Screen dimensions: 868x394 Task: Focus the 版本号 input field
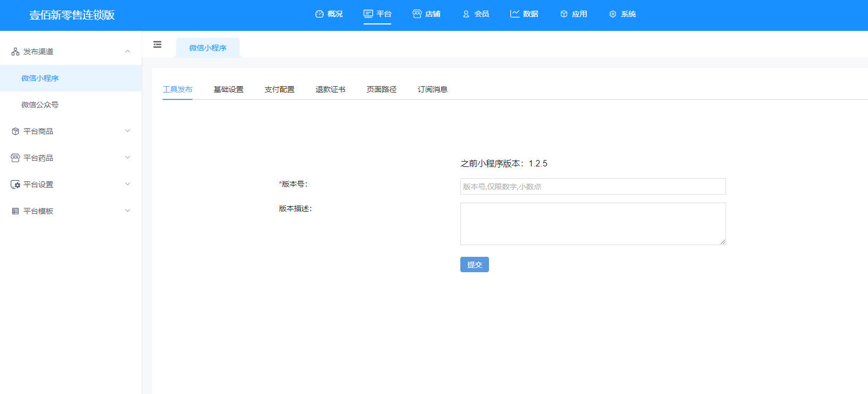(593, 187)
